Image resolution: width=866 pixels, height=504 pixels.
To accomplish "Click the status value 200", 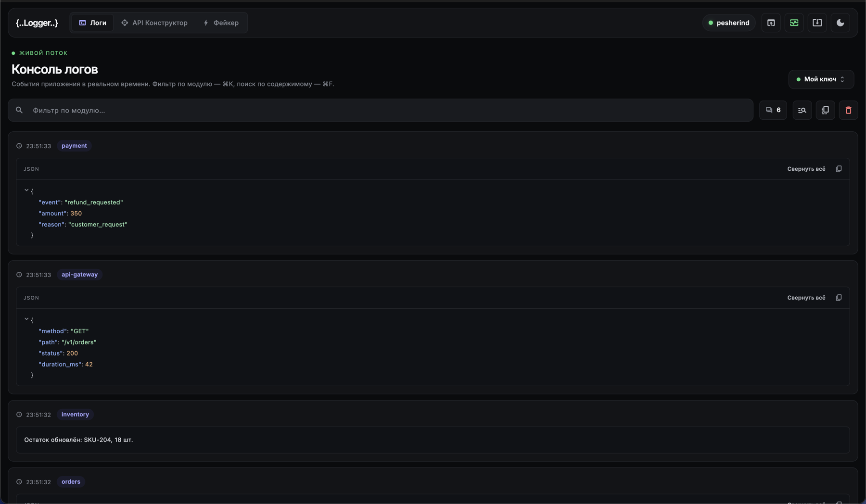I will (72, 353).
